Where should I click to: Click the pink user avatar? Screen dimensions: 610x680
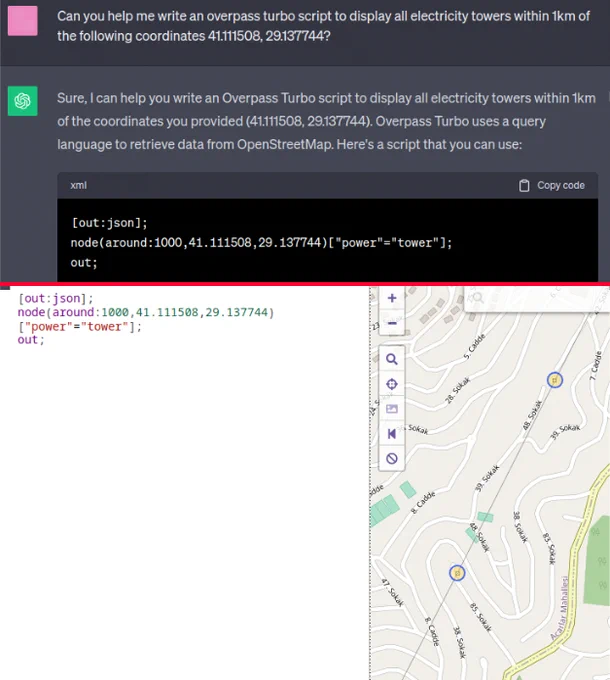tap(23, 21)
